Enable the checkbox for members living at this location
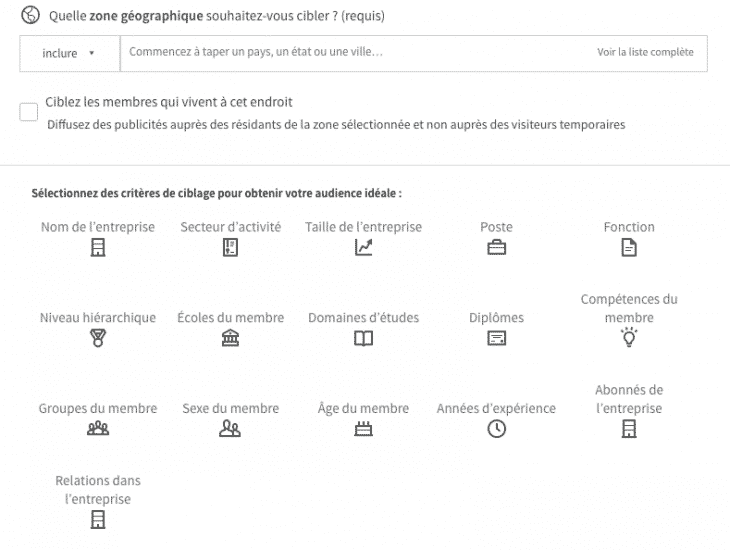730x550 pixels. tap(29, 112)
